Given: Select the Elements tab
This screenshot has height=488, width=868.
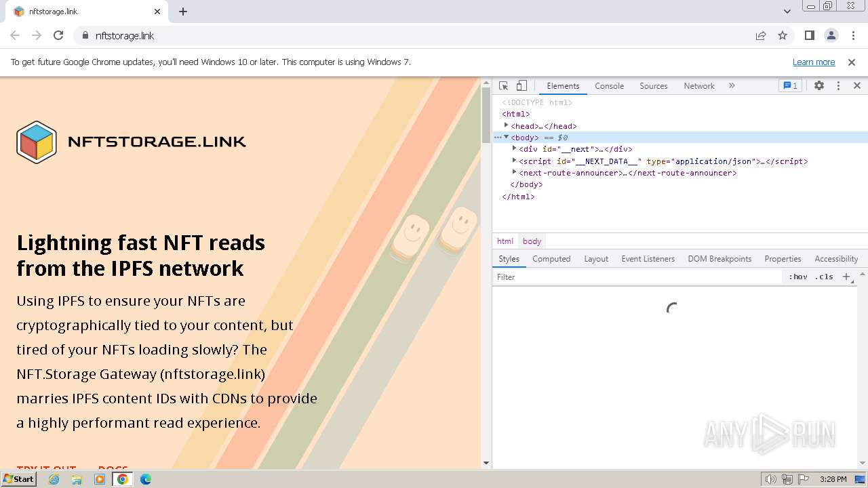Looking at the screenshot, I should click(x=563, y=85).
